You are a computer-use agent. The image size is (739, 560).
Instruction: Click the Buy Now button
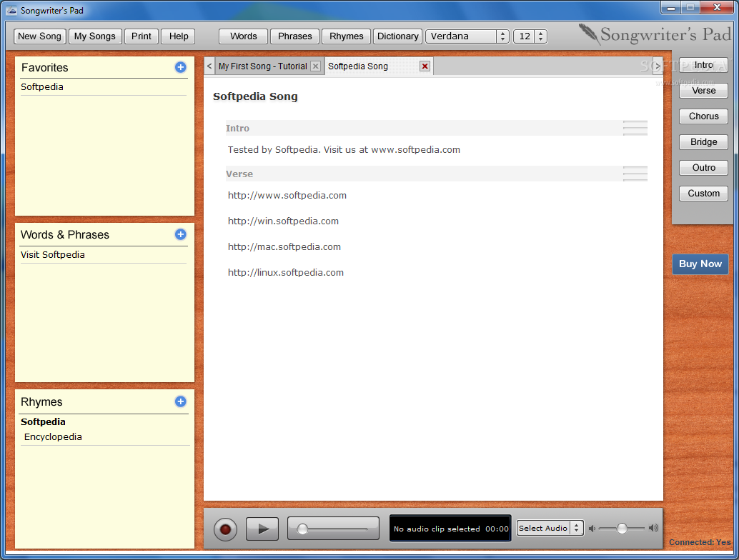700,264
